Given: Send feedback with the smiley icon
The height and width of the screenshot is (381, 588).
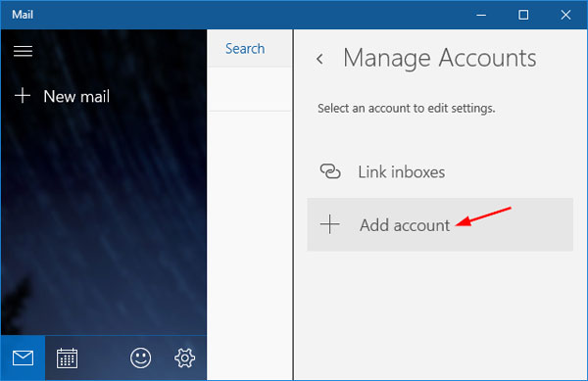Looking at the screenshot, I should [140, 357].
